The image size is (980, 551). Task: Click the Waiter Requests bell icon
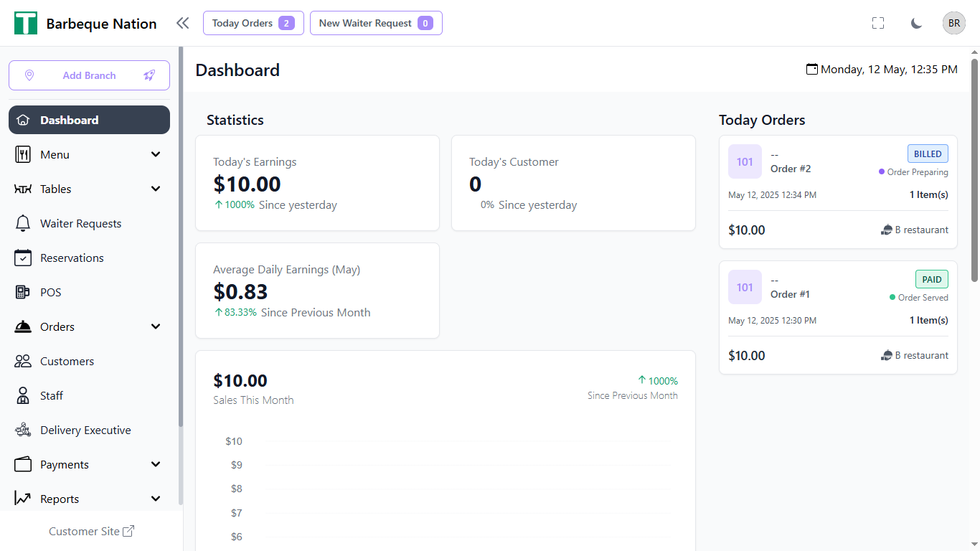click(23, 223)
